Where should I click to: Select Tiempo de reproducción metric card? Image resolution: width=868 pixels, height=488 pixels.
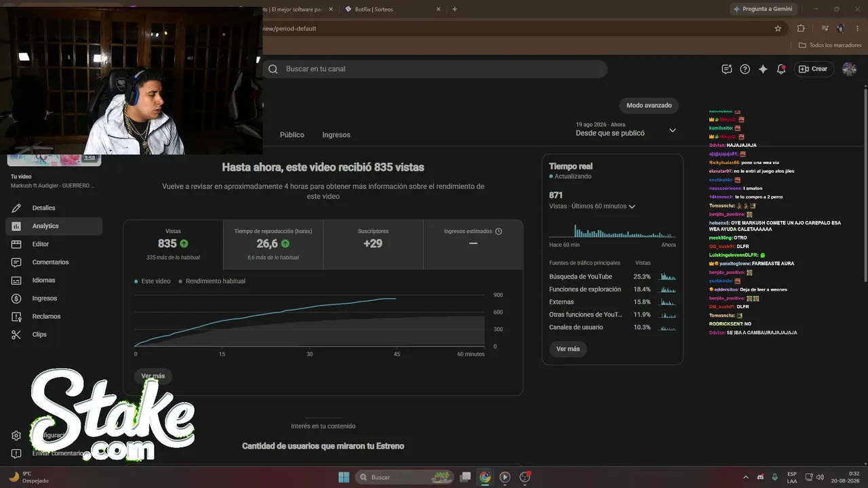click(273, 245)
